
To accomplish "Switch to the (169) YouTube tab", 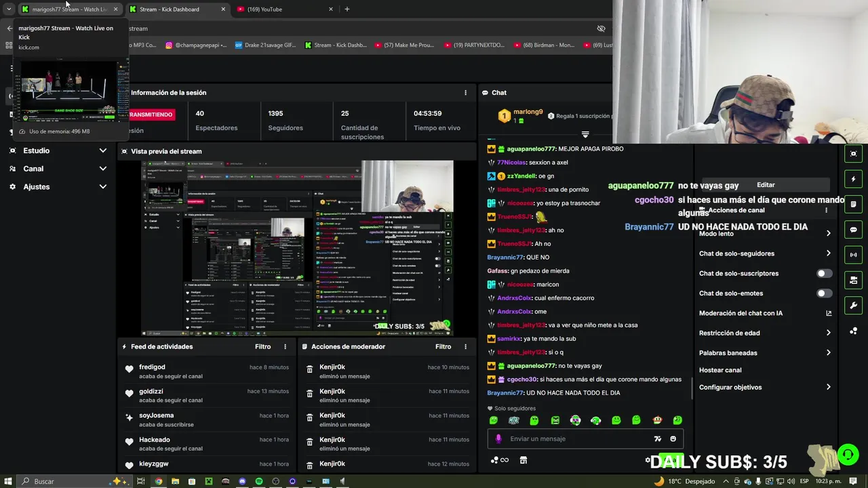I will [286, 9].
